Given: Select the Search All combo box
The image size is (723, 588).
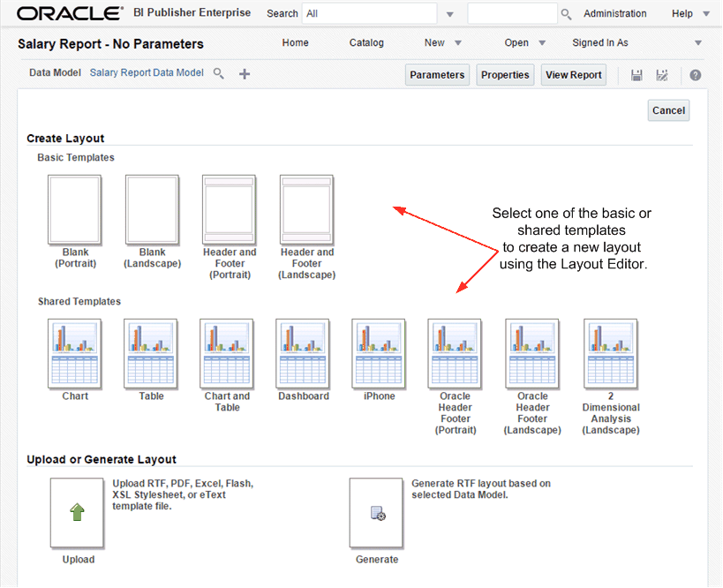Looking at the screenshot, I should (369, 13).
